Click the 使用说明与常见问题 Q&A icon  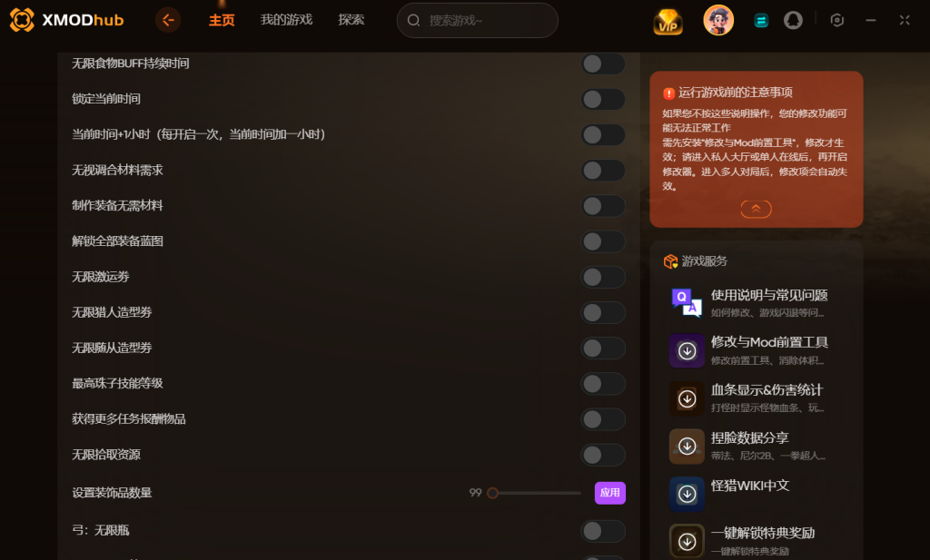[687, 303]
